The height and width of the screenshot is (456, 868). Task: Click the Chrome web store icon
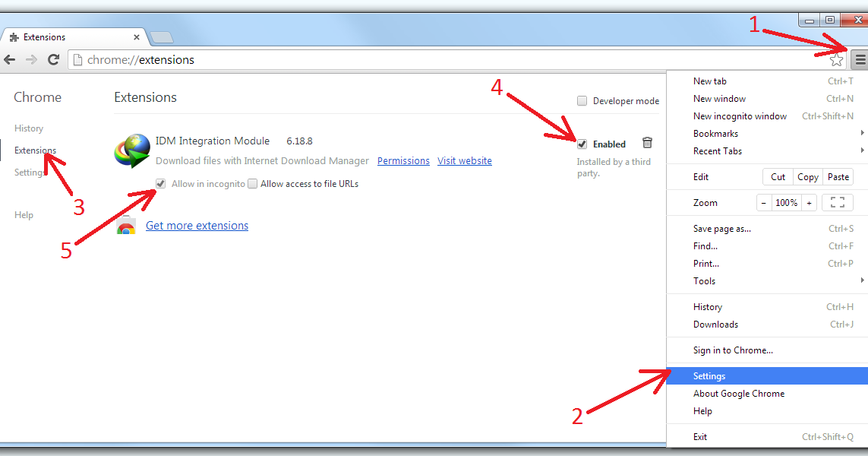click(x=125, y=226)
